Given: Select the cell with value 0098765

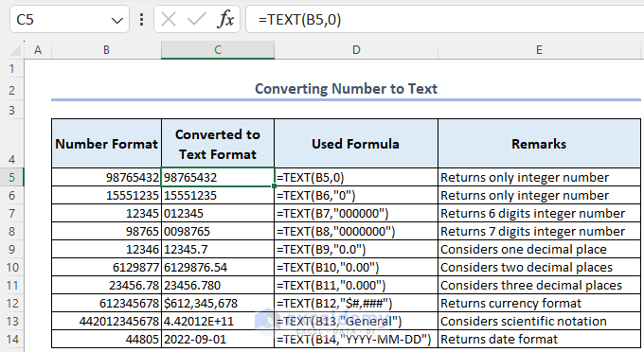Looking at the screenshot, I should point(218,232).
